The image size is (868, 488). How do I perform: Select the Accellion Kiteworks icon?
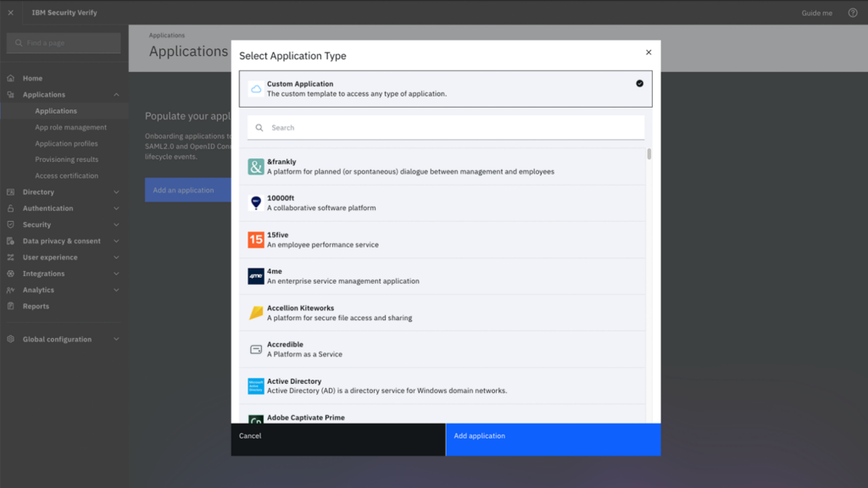click(255, 313)
